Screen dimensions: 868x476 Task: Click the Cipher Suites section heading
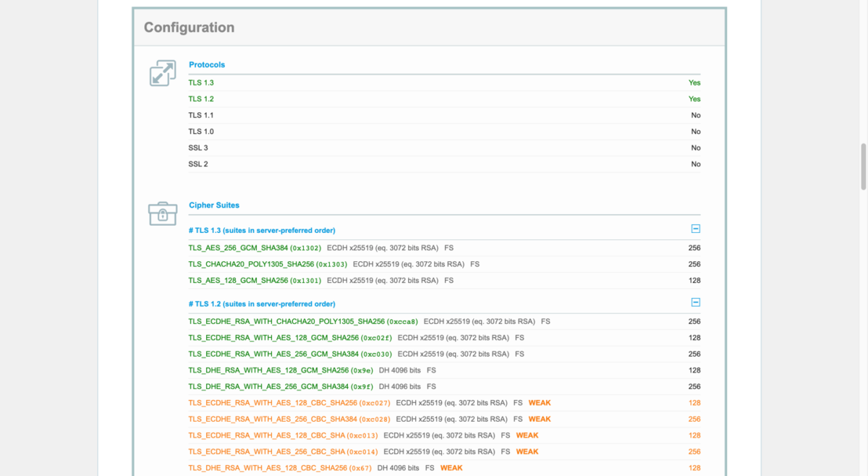point(214,205)
